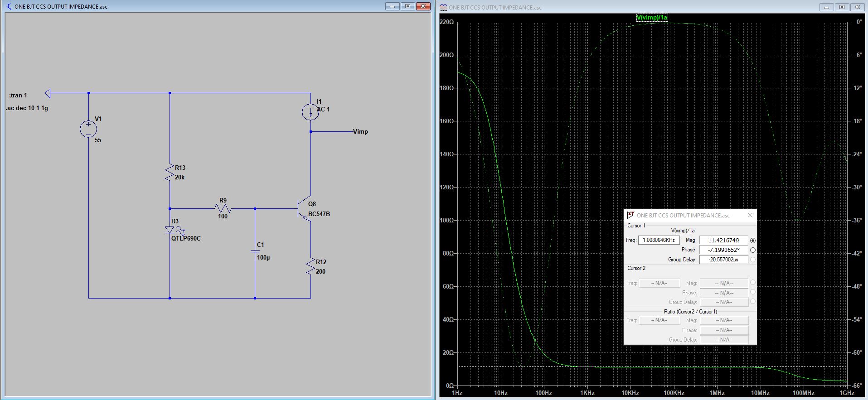Viewport: 868px width, 400px height.
Task: Click the AC 1 value of I1
Action: coord(323,110)
